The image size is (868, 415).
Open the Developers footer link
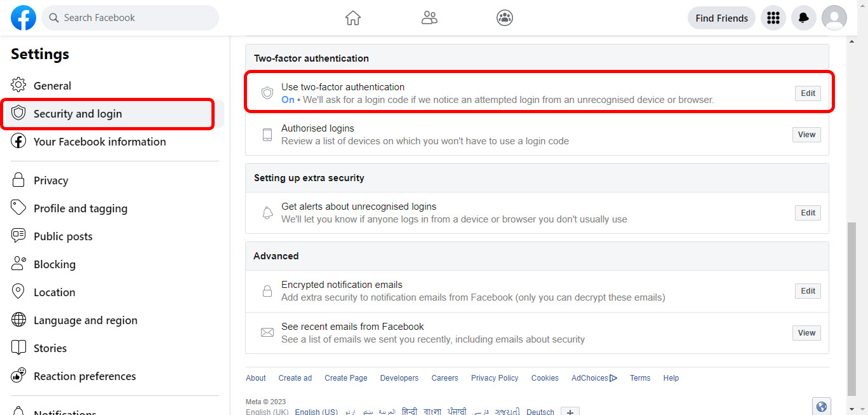coord(399,378)
